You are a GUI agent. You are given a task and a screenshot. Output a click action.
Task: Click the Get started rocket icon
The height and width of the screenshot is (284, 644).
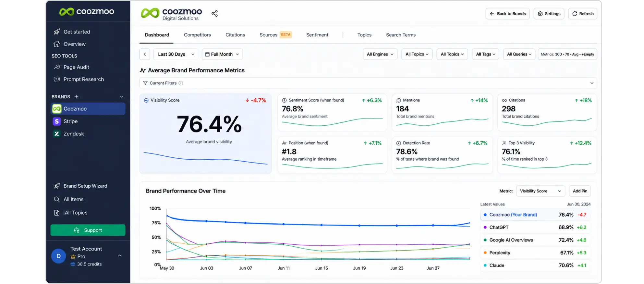coord(57,31)
